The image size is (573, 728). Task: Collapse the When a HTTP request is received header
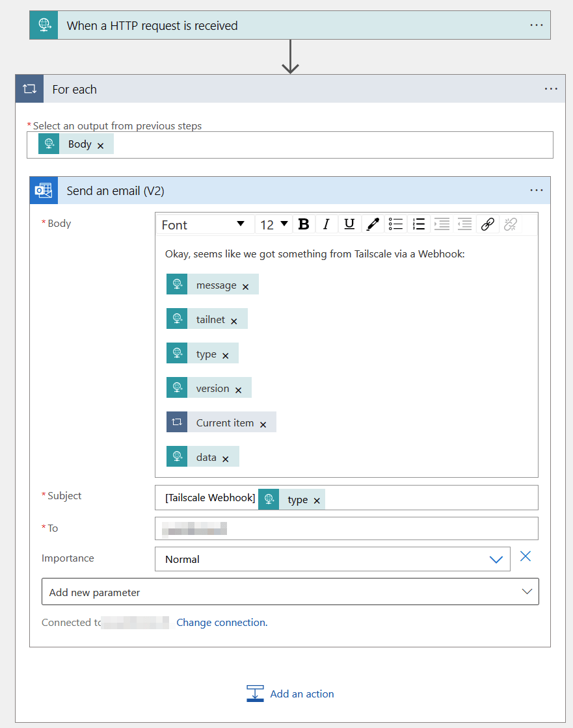point(290,25)
